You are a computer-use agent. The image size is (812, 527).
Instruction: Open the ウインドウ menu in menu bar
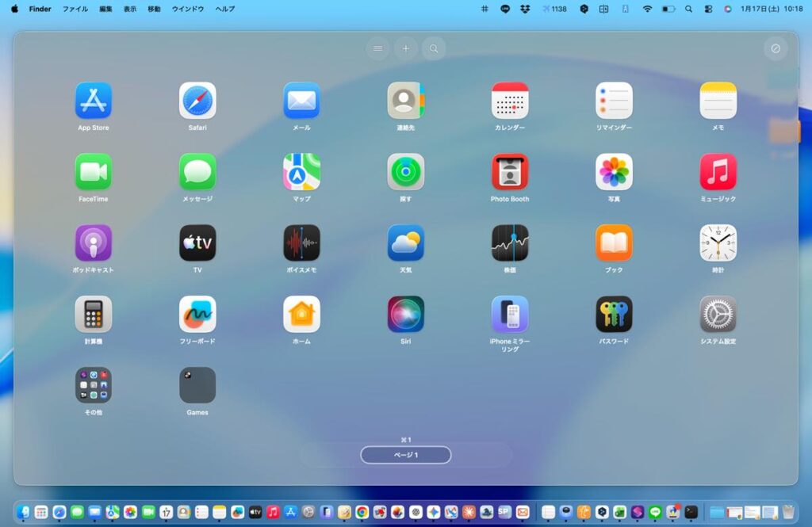[188, 9]
